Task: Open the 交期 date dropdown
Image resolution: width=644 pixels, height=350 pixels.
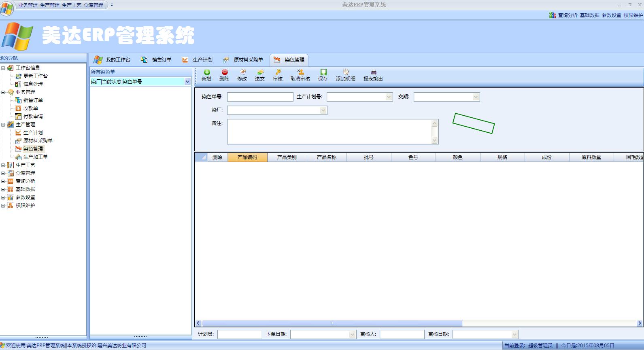Action: (x=476, y=97)
